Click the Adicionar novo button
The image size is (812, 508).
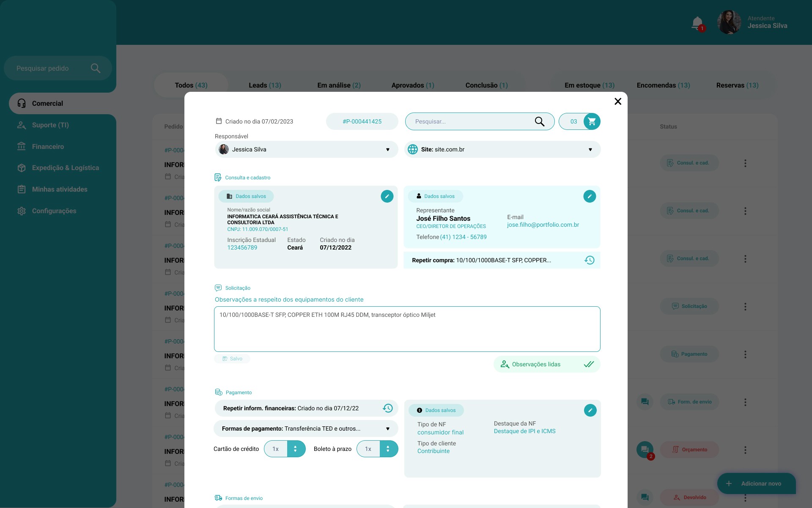coord(756,483)
